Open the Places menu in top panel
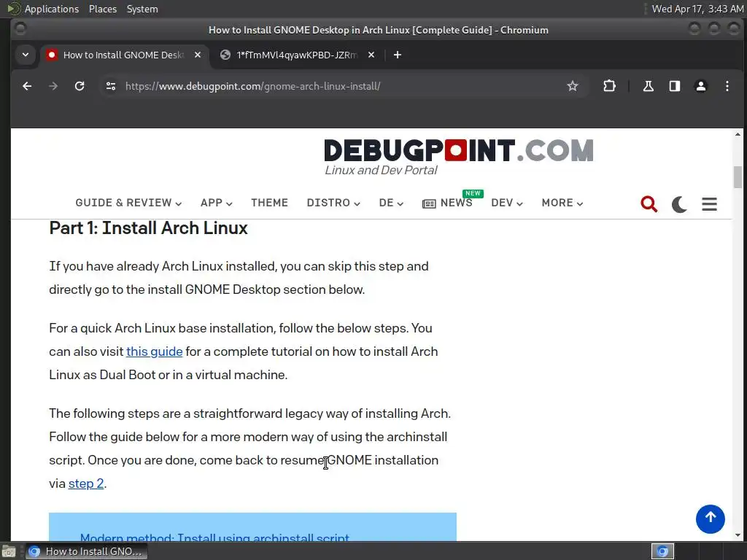The image size is (747, 560). pos(102,9)
